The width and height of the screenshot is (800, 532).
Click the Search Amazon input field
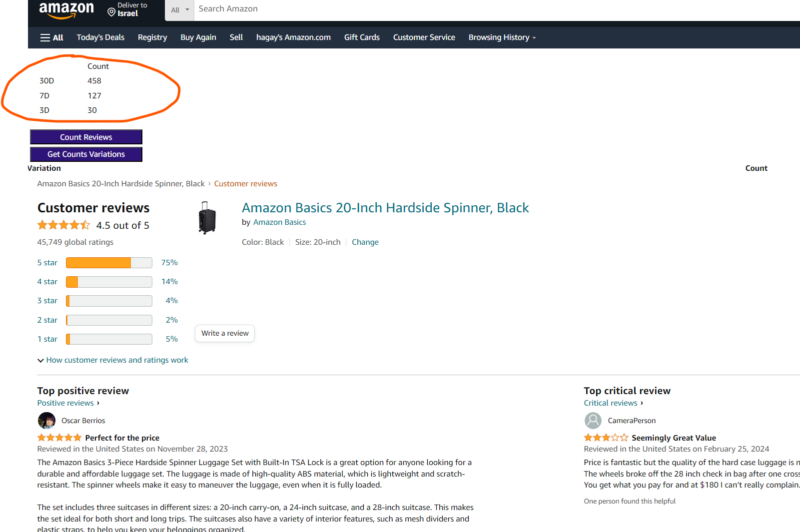pos(497,9)
